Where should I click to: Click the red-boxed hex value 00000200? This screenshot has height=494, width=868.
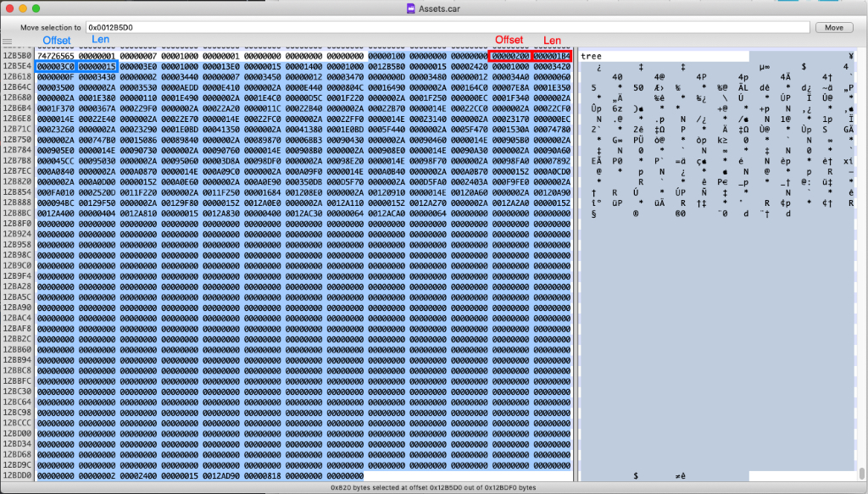[510, 55]
